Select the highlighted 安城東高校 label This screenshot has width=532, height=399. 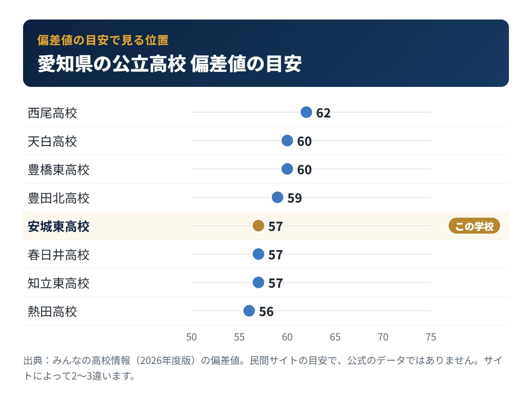[59, 227]
